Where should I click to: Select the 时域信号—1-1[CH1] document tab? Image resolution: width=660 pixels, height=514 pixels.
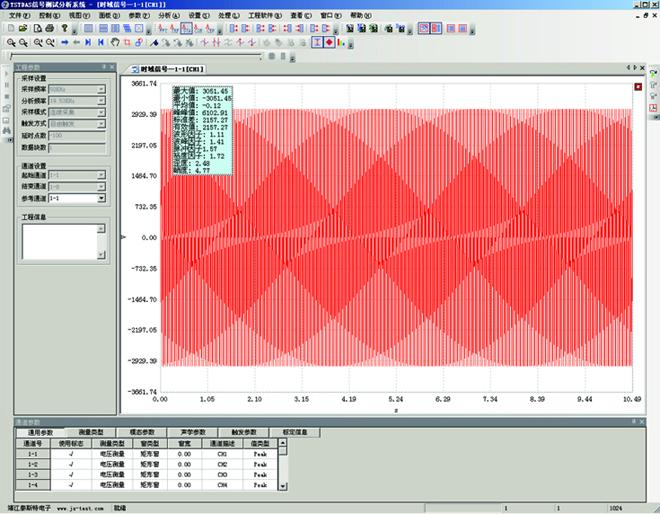tap(169, 69)
